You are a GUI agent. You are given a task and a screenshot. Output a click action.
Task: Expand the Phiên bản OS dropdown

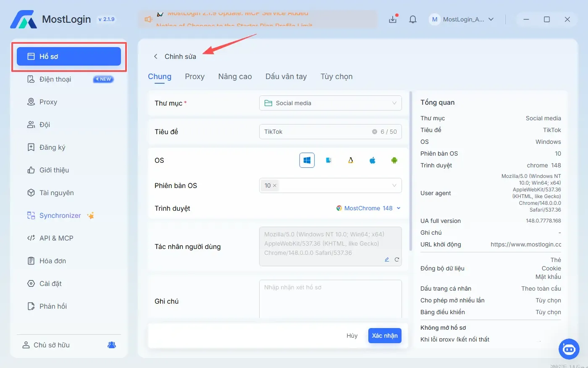coord(331,185)
